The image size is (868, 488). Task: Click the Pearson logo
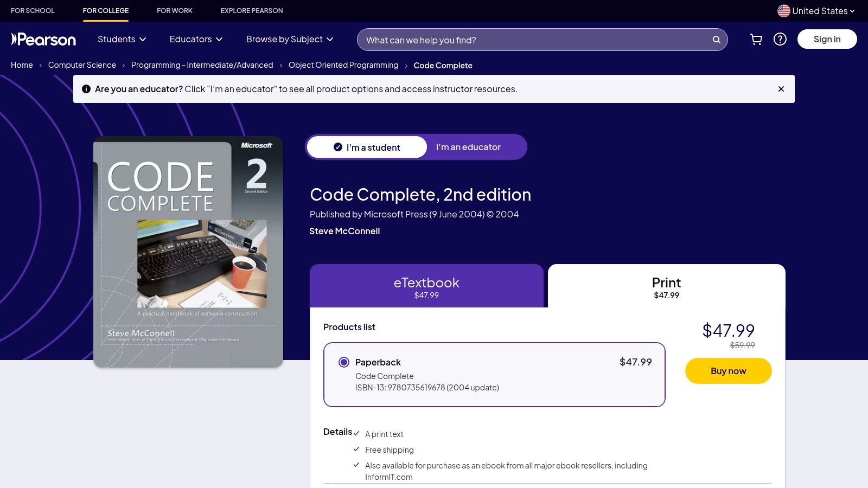(43, 39)
